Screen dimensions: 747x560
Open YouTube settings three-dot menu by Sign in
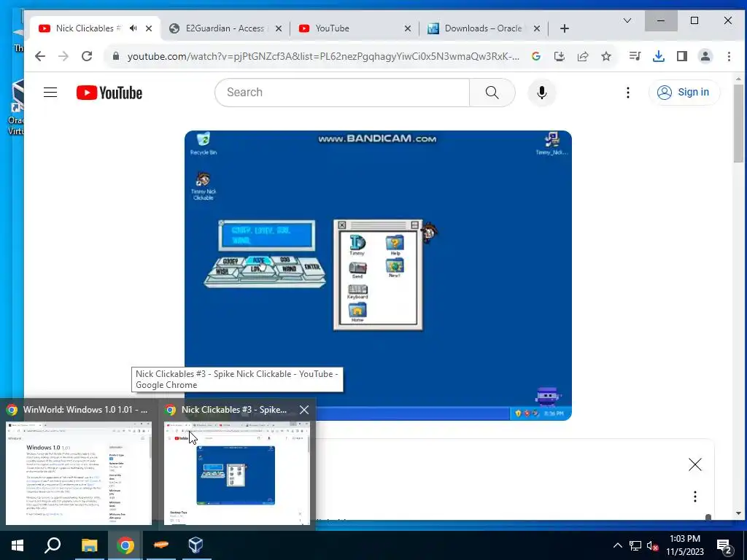tap(628, 93)
